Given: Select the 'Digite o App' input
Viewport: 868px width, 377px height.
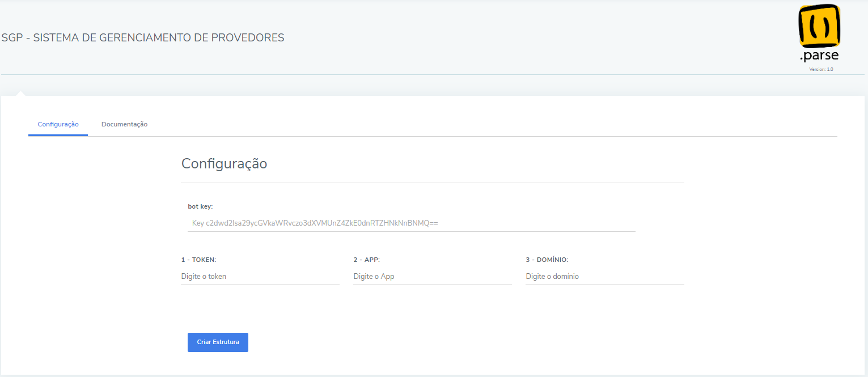Looking at the screenshot, I should point(433,277).
